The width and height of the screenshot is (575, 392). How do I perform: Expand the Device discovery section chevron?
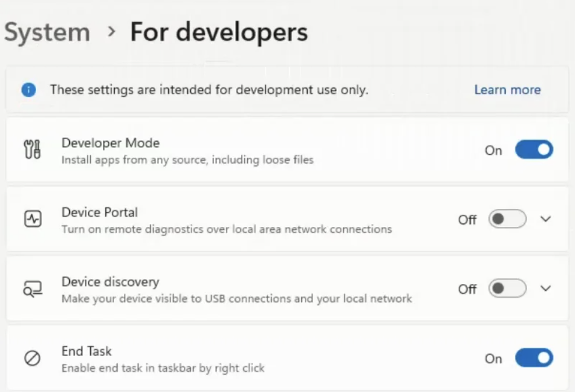pos(546,288)
